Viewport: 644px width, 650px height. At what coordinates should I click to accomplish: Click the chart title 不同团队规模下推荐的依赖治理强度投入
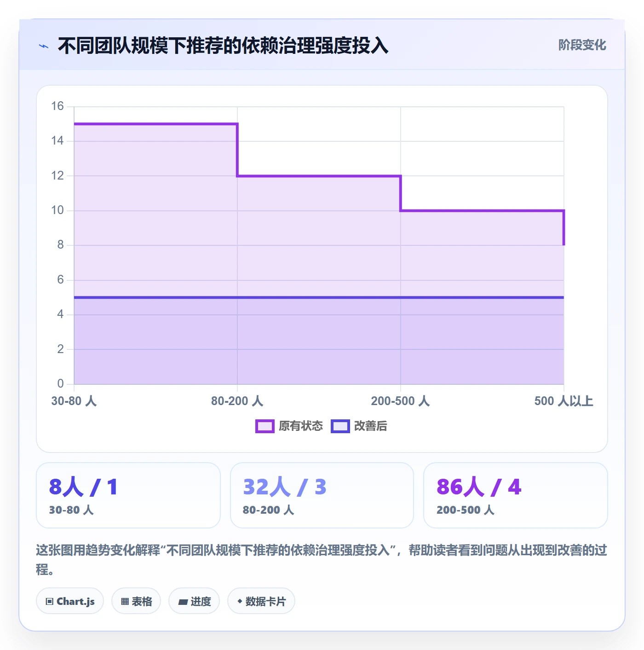[x=223, y=46]
